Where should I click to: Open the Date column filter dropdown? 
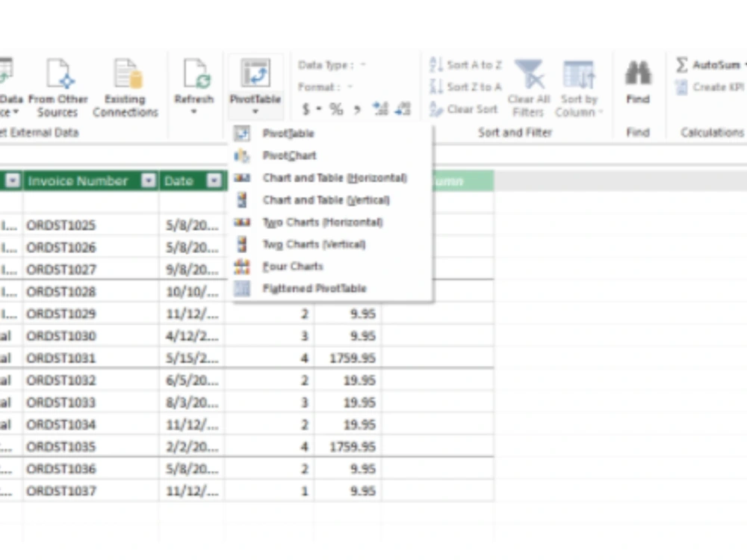point(214,181)
